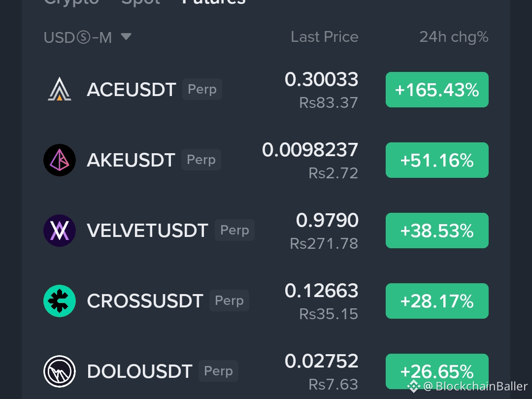Toggle the +51.16% change badge
532x399 pixels.
[x=437, y=160]
